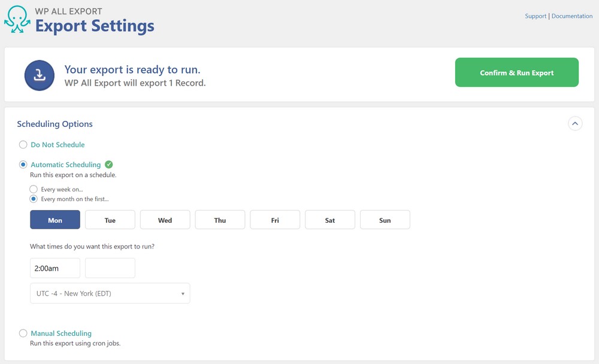The image size is (599, 364).
Task: Choose the Every week on... option
Action: (34, 189)
